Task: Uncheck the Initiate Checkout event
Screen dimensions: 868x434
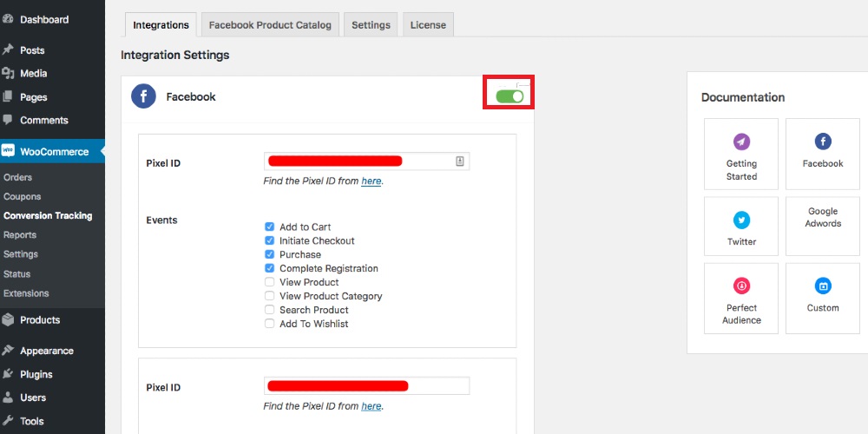Action: click(x=270, y=240)
